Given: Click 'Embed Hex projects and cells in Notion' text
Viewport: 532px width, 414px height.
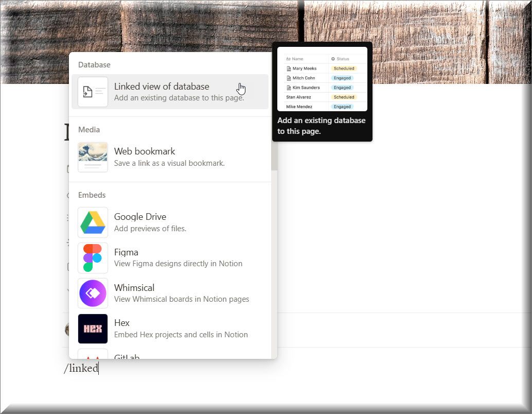Looking at the screenshot, I should 181,335.
